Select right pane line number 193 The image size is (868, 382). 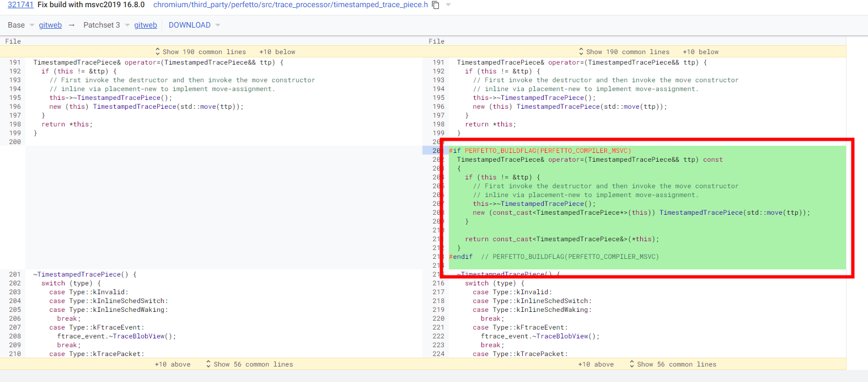(x=438, y=80)
